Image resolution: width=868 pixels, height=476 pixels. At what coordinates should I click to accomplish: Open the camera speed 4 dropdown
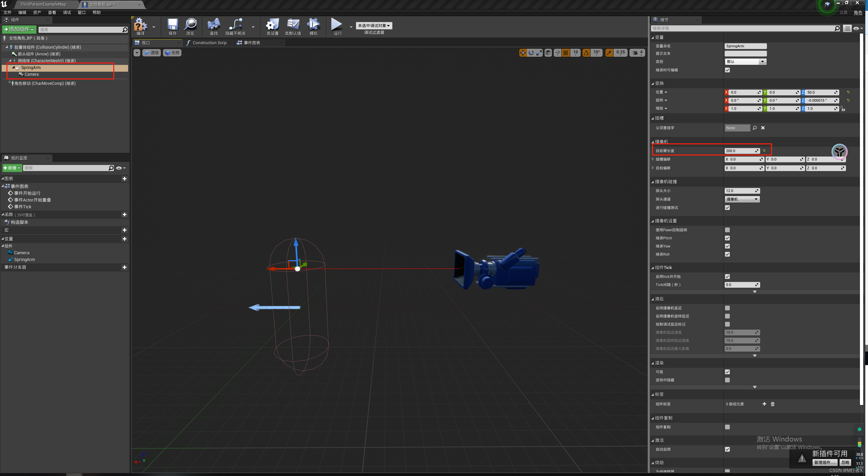637,53
